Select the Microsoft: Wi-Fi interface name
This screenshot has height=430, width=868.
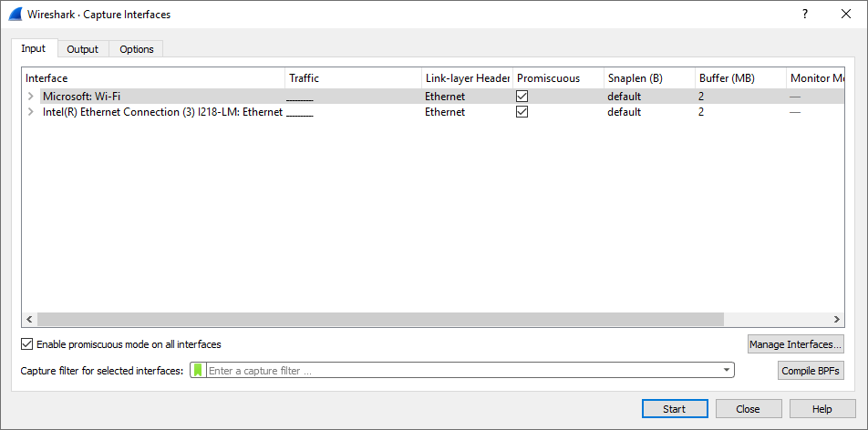click(x=82, y=97)
